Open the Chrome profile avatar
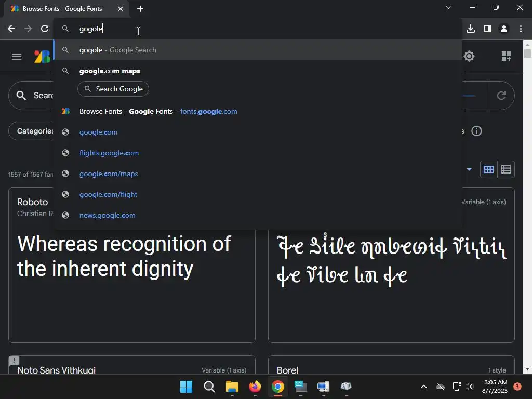The image size is (532, 399). click(x=504, y=29)
